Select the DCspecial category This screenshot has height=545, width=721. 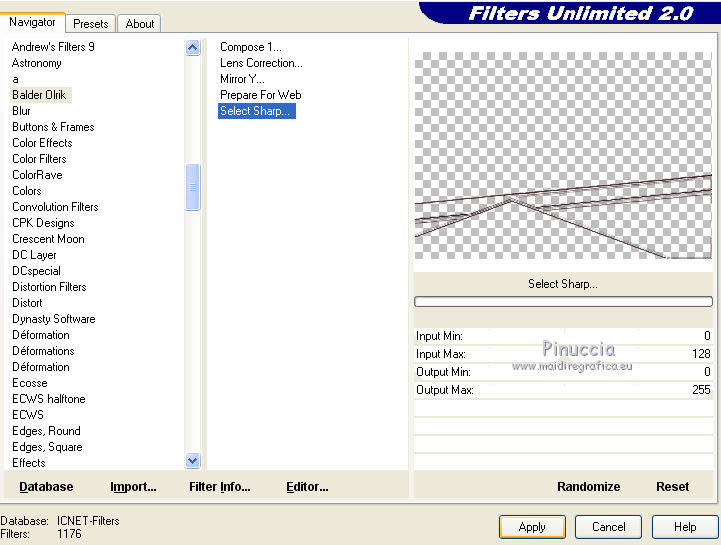coord(36,271)
